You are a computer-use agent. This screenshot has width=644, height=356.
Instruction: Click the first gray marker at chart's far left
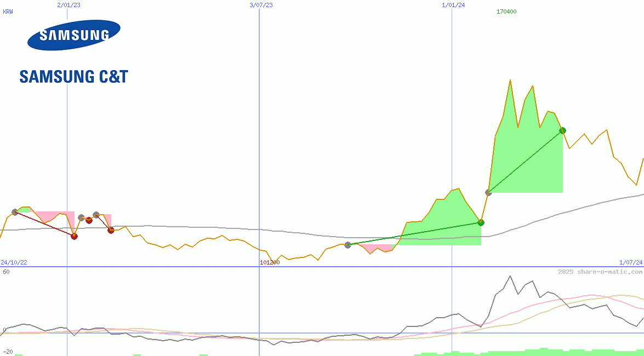point(15,212)
